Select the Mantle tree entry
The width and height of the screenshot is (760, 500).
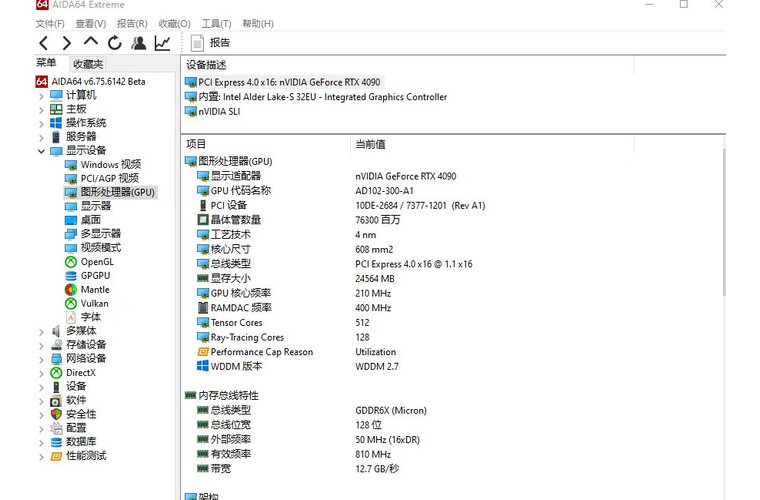[x=95, y=290]
